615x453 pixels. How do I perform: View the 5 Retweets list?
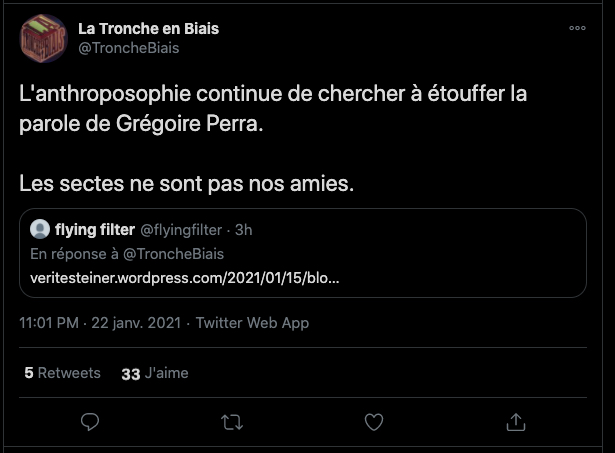click(x=62, y=373)
